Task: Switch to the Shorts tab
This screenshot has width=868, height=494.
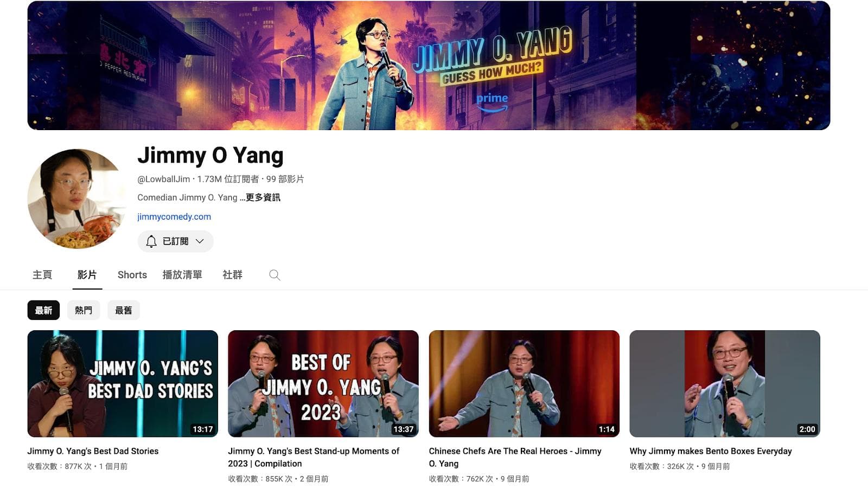Action: tap(132, 275)
